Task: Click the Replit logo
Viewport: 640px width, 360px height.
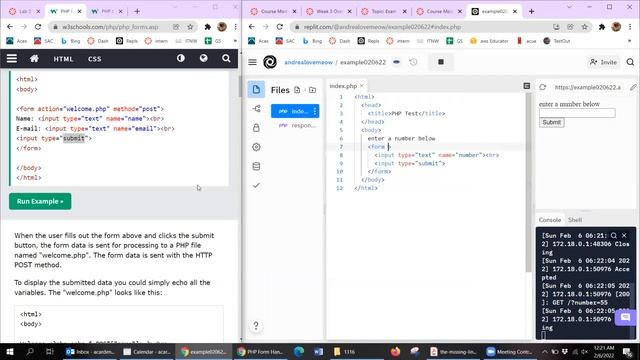Action: tap(270, 62)
